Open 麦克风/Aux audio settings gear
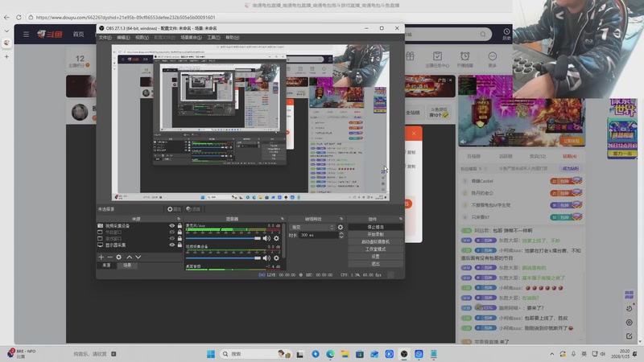The width and height of the screenshot is (644, 362). click(x=276, y=238)
